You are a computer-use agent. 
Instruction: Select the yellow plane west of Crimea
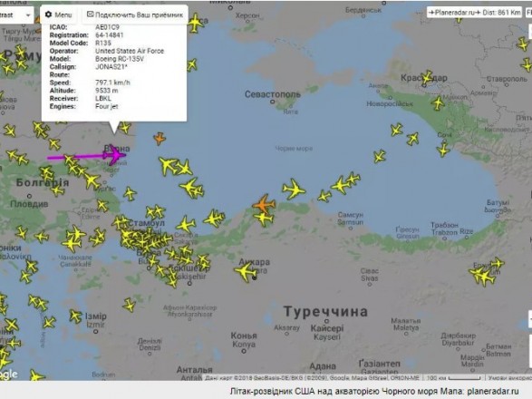[x=192, y=64]
